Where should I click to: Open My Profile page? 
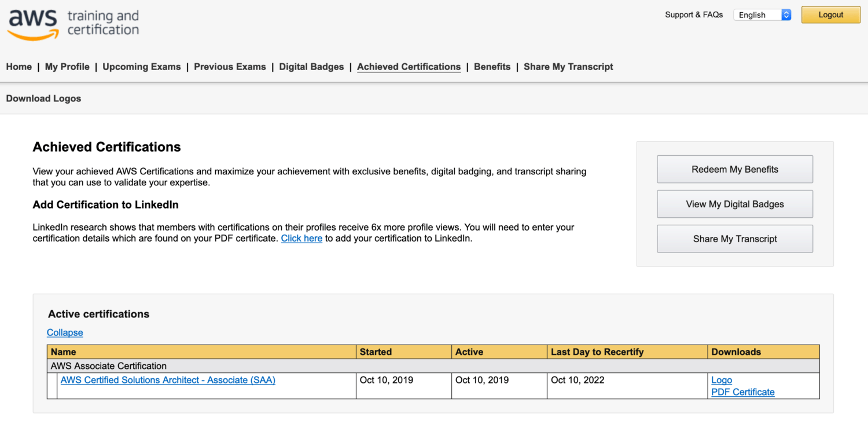[67, 67]
